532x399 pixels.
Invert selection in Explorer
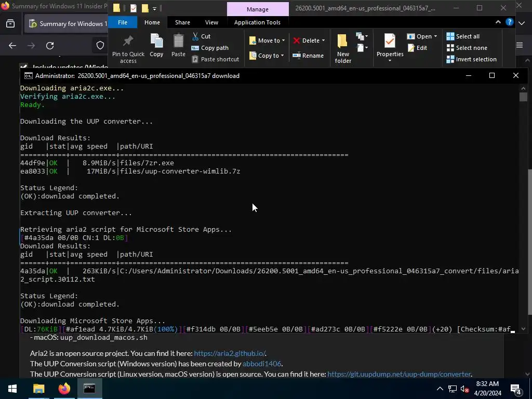(472, 59)
